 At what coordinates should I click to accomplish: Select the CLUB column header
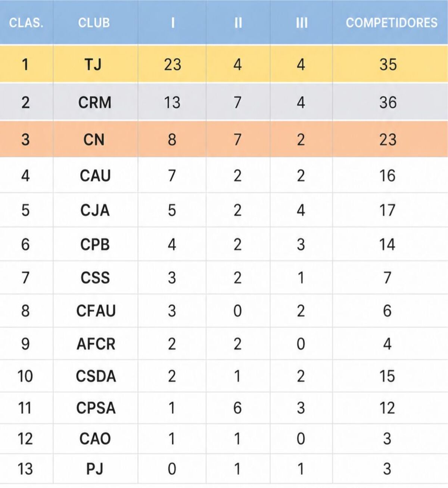pyautogui.click(x=94, y=23)
